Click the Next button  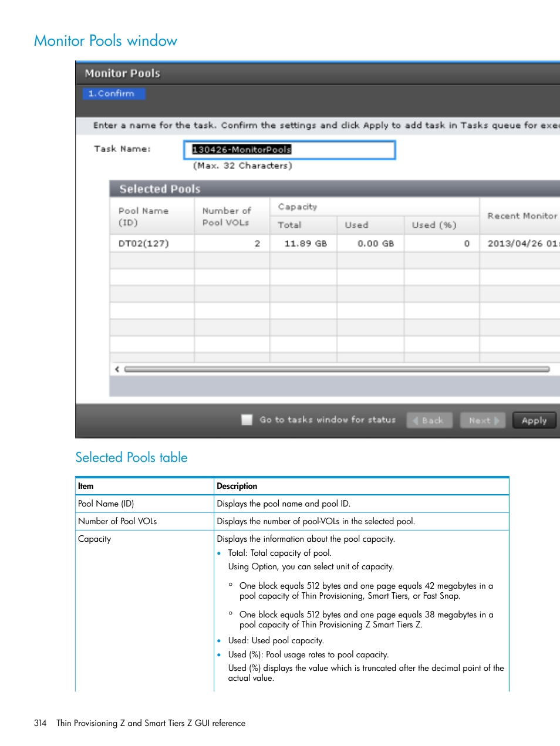coord(483,420)
